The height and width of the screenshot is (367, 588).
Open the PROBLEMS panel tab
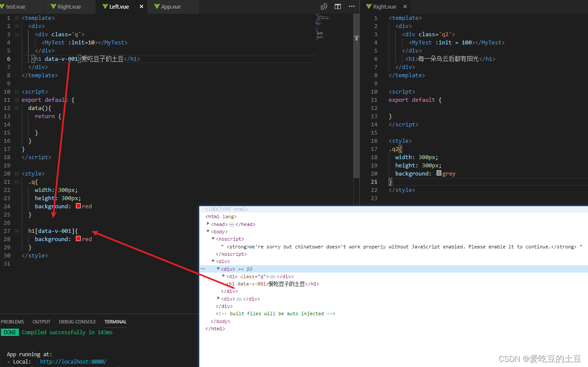(13, 322)
